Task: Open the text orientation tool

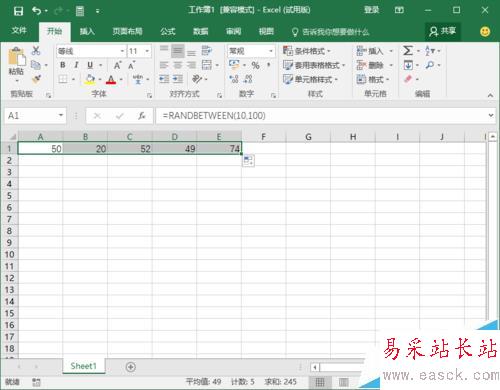Action: pyautogui.click(x=197, y=79)
